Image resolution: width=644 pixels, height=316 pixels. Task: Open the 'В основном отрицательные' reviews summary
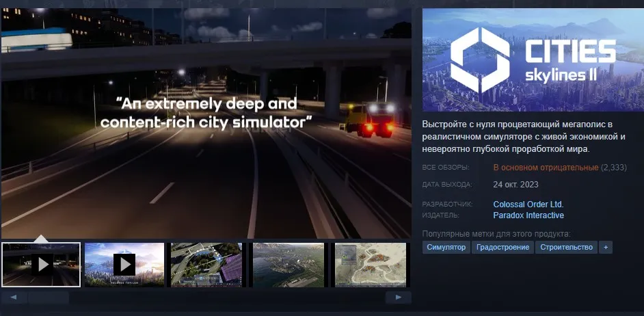pyautogui.click(x=546, y=168)
